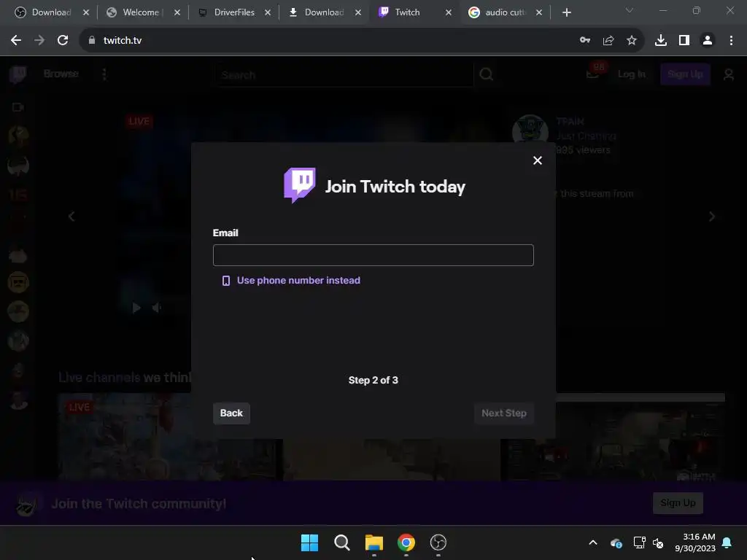
Task: Click the site lock icon in the address bar
Action: pyautogui.click(x=92, y=41)
